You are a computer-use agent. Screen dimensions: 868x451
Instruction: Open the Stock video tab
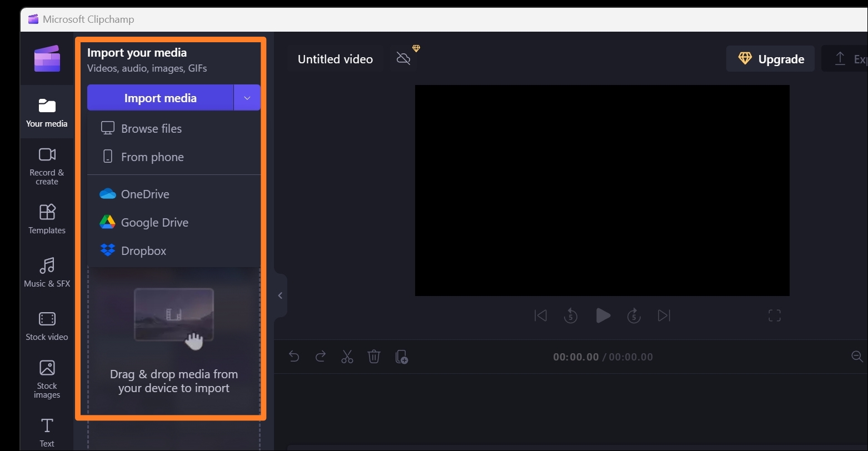[x=47, y=325]
